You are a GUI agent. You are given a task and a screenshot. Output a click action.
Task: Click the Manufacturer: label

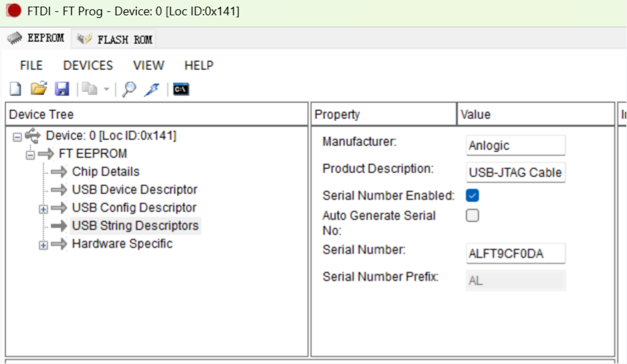click(x=360, y=142)
